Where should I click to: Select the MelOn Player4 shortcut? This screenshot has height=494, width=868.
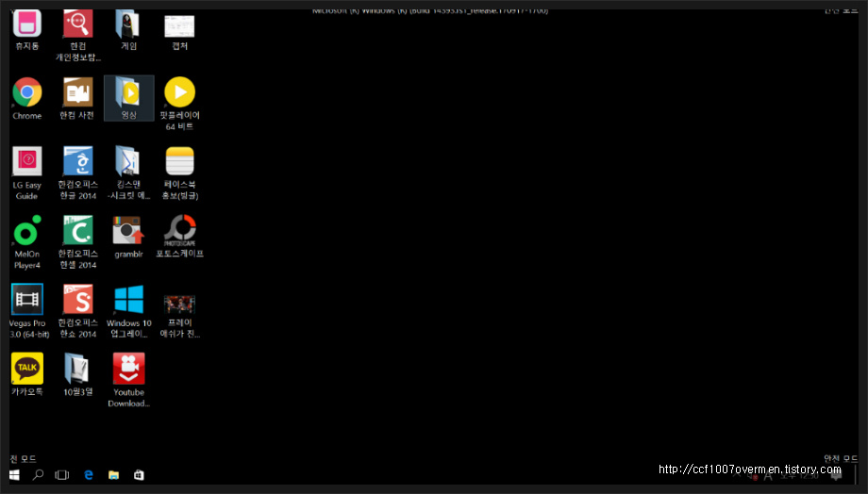click(x=27, y=230)
